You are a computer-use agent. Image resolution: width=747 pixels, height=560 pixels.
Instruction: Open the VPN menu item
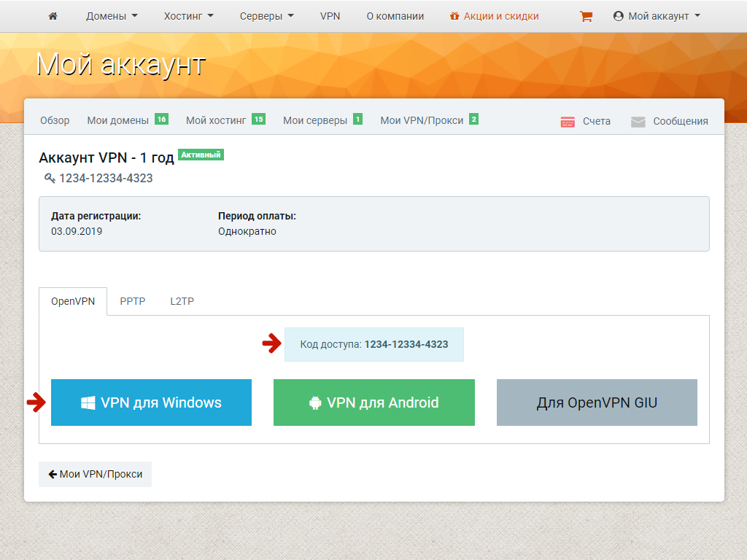click(330, 16)
